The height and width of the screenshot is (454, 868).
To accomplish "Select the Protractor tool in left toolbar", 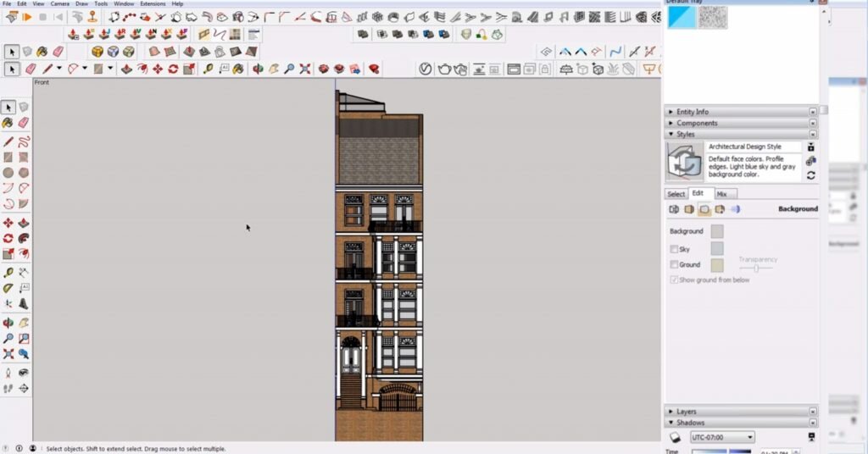I will 8,288.
